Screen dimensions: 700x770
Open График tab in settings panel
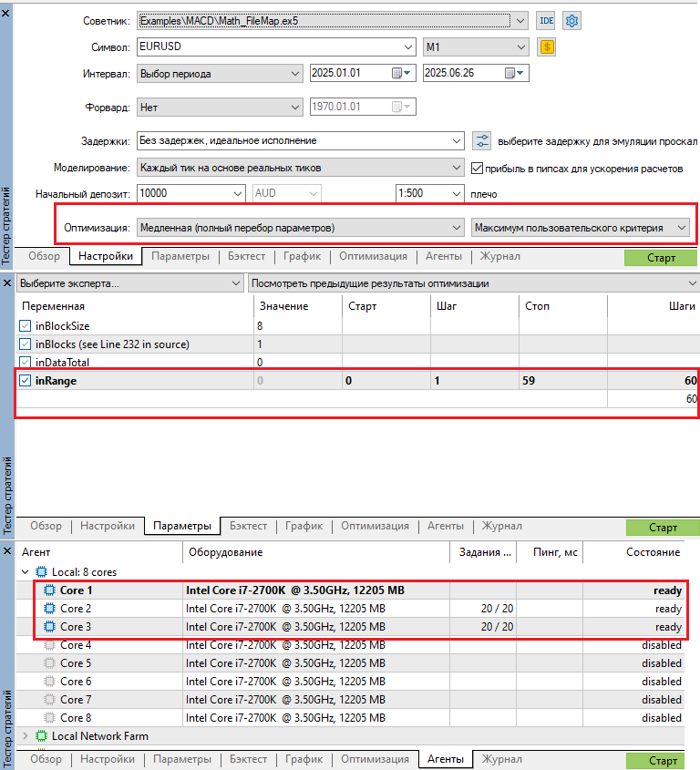point(302,256)
